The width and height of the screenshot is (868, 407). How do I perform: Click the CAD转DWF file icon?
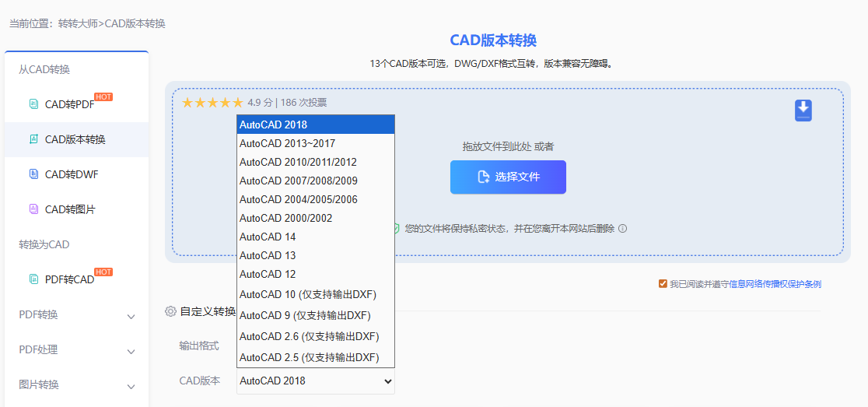[x=33, y=174]
